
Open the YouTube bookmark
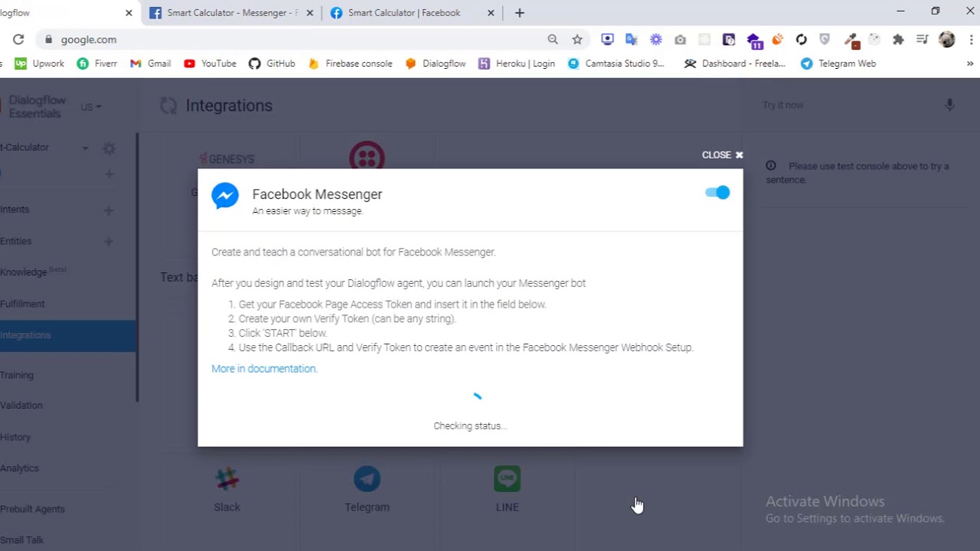pos(211,64)
